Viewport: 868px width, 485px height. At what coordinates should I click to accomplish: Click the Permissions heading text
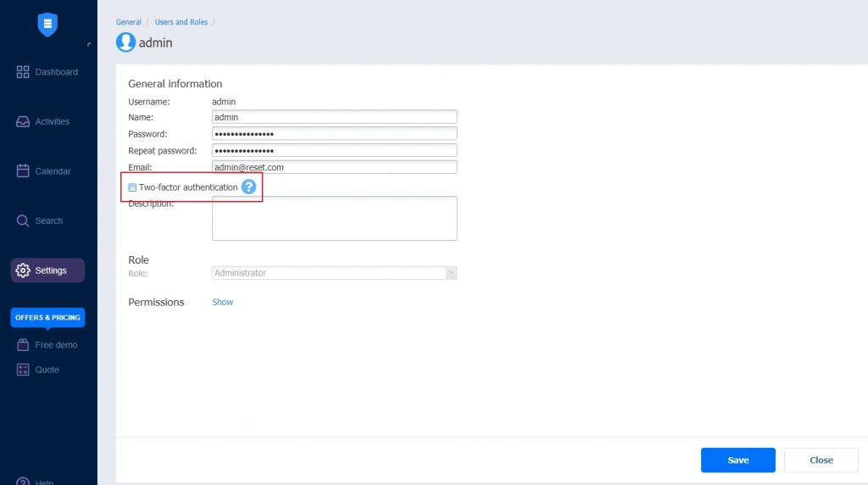pyautogui.click(x=156, y=303)
